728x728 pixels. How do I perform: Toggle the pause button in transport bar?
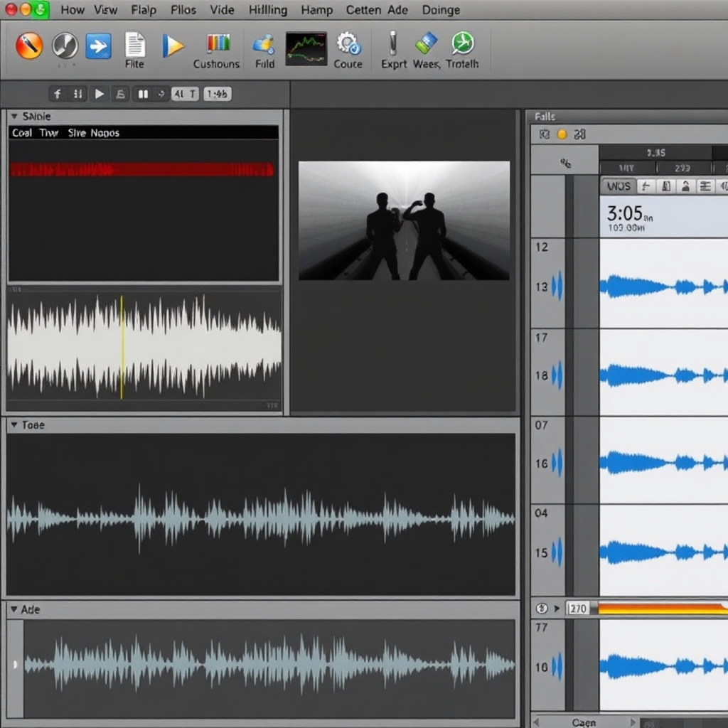click(x=143, y=94)
